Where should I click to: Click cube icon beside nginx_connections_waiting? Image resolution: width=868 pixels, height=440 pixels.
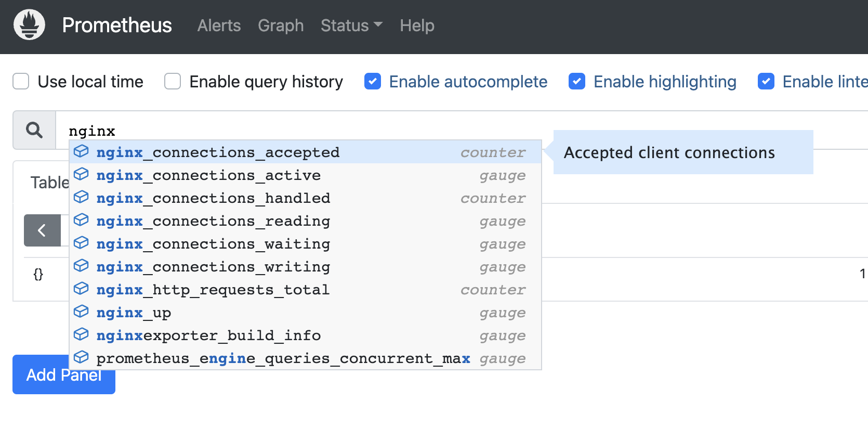point(81,243)
